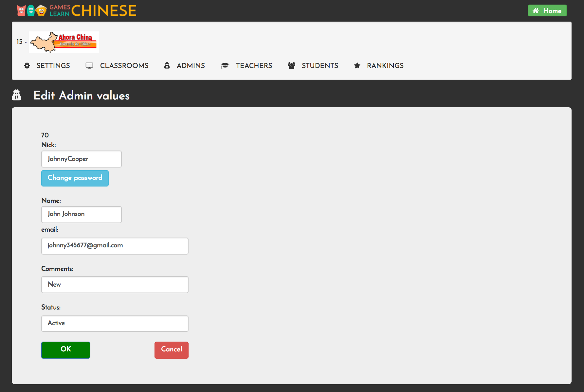Navigate to the STUDENTS section
This screenshot has width=584, height=392.
[320, 66]
